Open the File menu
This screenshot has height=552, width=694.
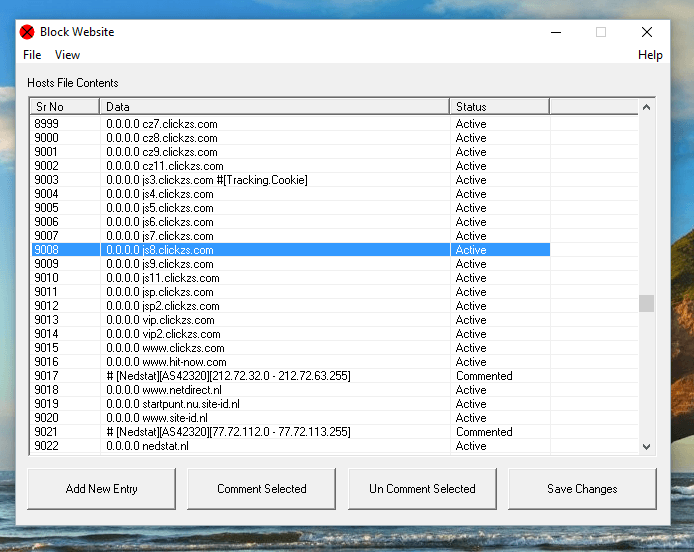32,55
